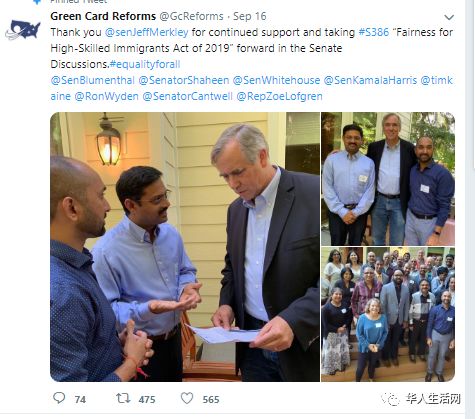Open the #equalityforall hashtag link
Image resolution: width=475 pixels, height=419 pixels.
145,64
